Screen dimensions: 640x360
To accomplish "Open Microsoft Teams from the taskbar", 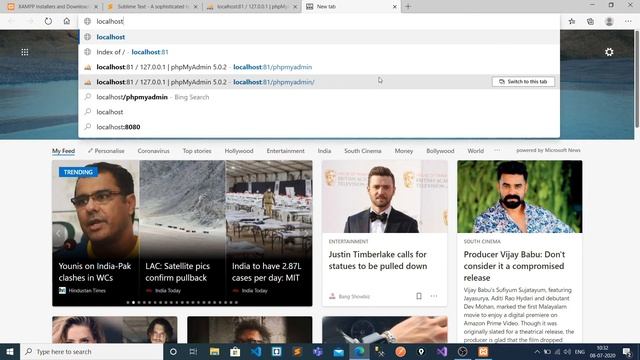I will click(318, 351).
